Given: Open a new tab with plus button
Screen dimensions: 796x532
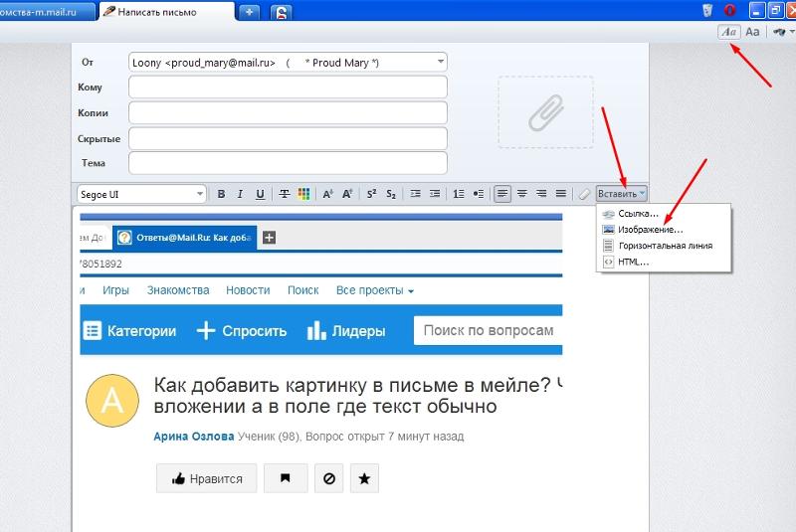Looking at the screenshot, I should [x=250, y=12].
